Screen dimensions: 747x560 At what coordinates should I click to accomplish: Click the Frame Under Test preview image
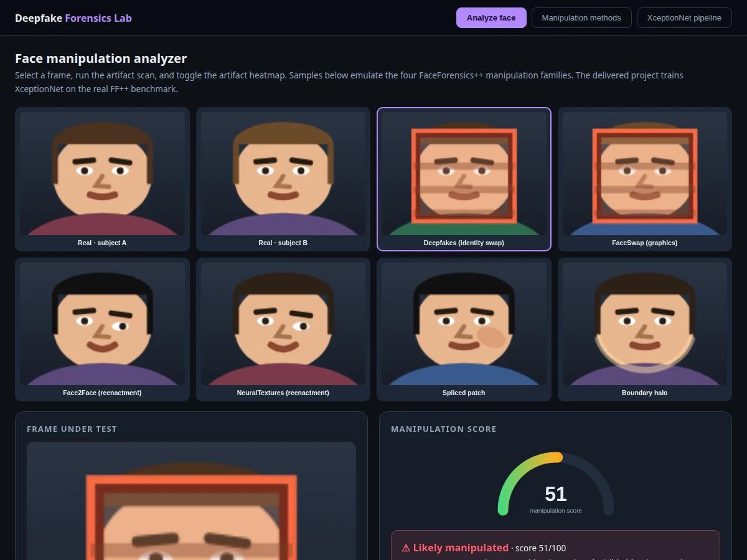click(191, 501)
